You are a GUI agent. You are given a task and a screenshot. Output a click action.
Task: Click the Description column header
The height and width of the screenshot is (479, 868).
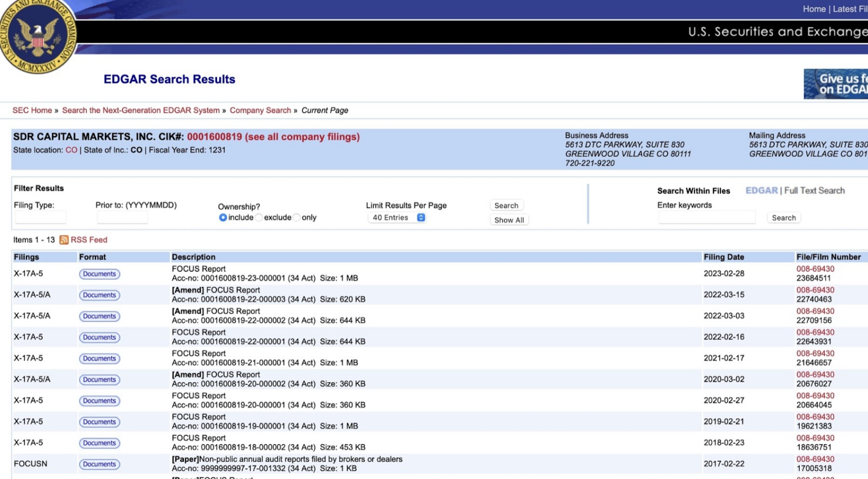193,257
